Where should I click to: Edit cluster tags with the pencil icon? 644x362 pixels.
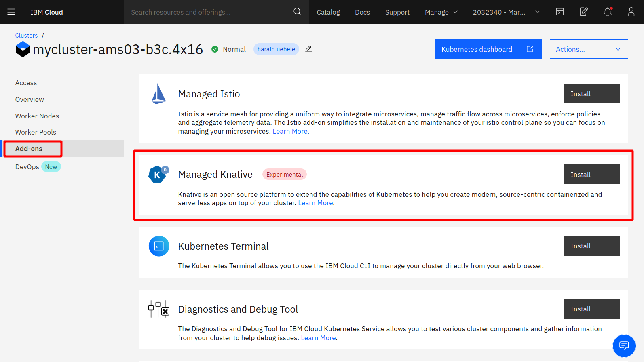pyautogui.click(x=308, y=49)
